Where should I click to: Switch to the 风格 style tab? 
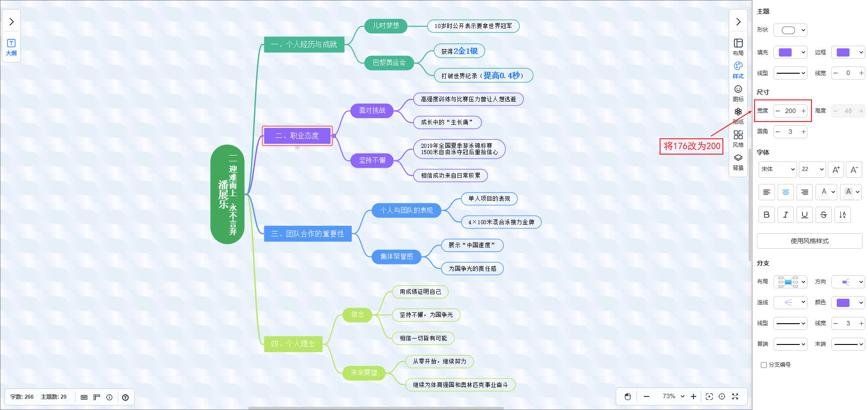738,139
